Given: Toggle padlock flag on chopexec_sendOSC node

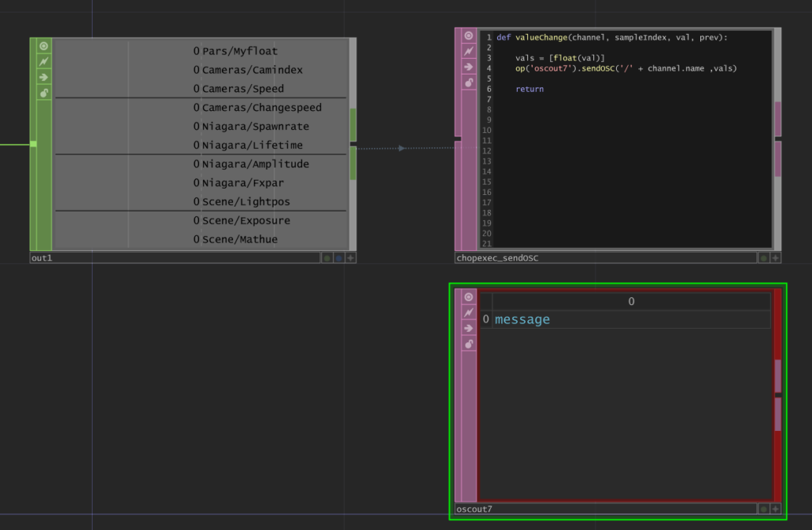Looking at the screenshot, I should 469,82.
